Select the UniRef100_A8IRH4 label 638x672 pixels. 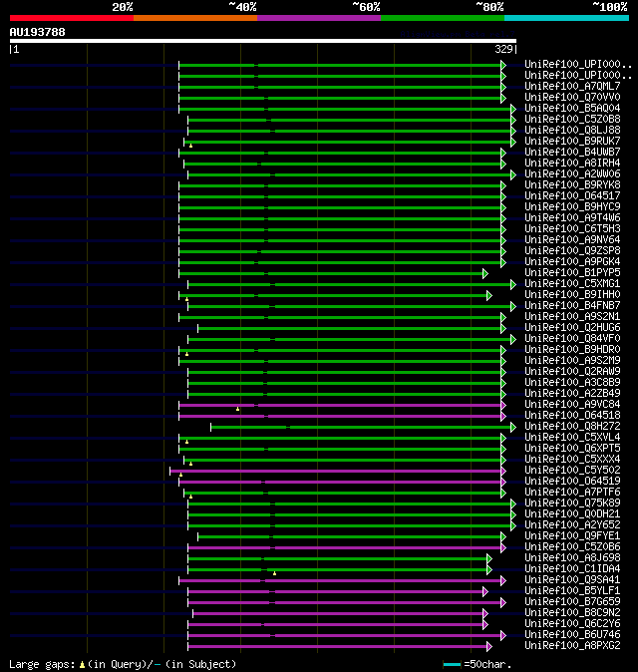point(572,163)
